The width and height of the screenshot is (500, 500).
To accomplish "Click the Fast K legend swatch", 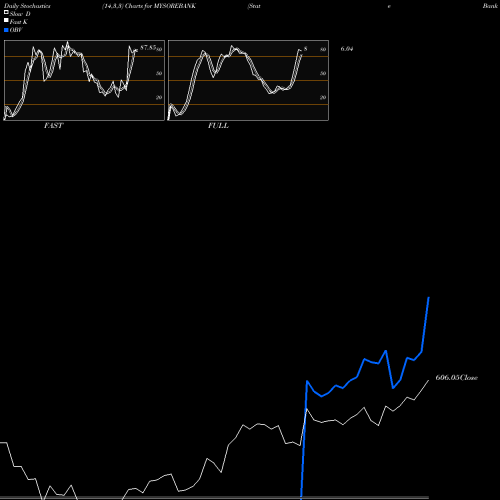I will tap(6, 20).
